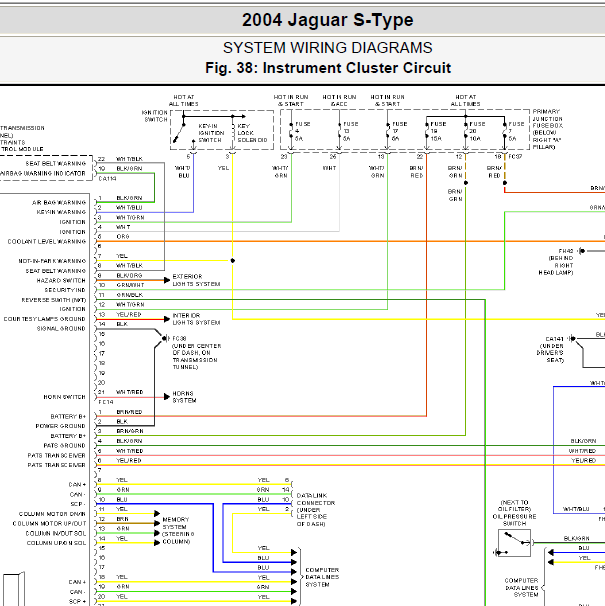
Task: Click the "COLUMN IN/OUT SOL" pin label
Action: point(56,533)
